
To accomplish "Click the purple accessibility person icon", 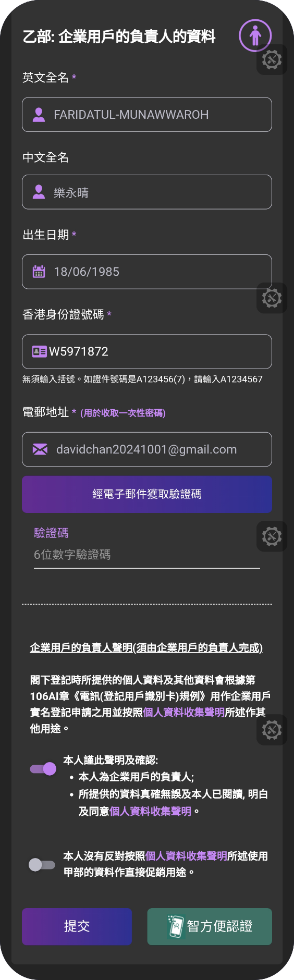I will click(x=255, y=35).
